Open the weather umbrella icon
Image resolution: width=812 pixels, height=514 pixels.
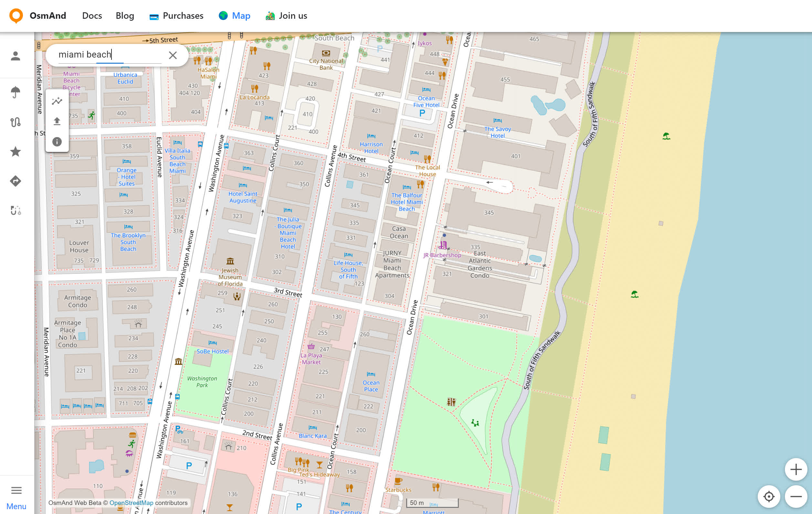16,92
